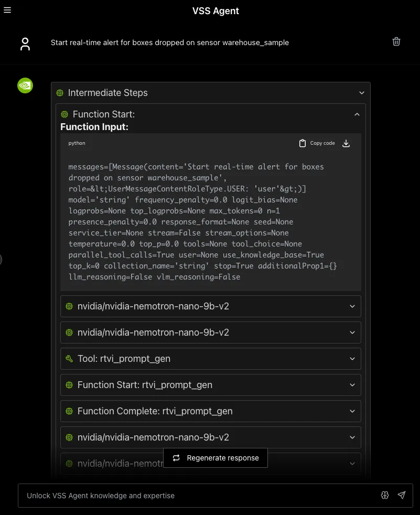Collapse the Function Start: panel chevron
Screen dimensions: 420x515
(x=357, y=114)
